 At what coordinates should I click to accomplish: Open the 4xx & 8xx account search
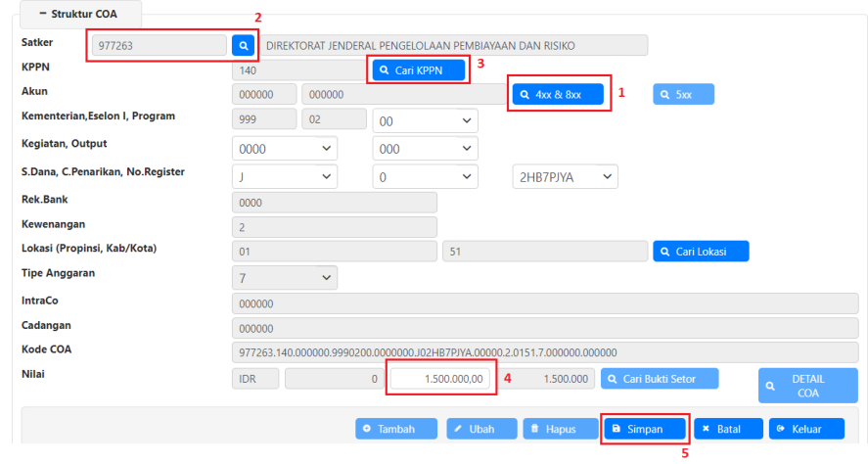[558, 95]
